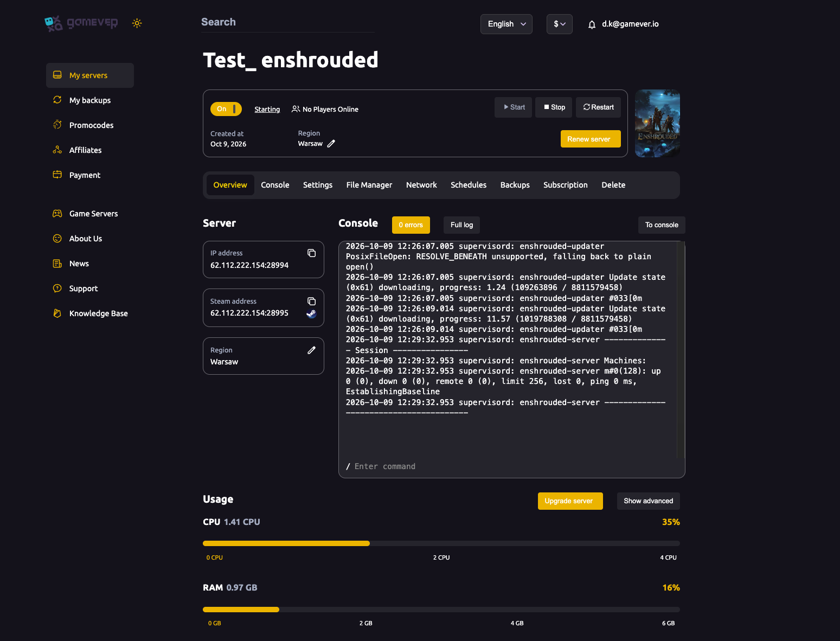
Task: Open the Backups tab
Action: point(515,185)
